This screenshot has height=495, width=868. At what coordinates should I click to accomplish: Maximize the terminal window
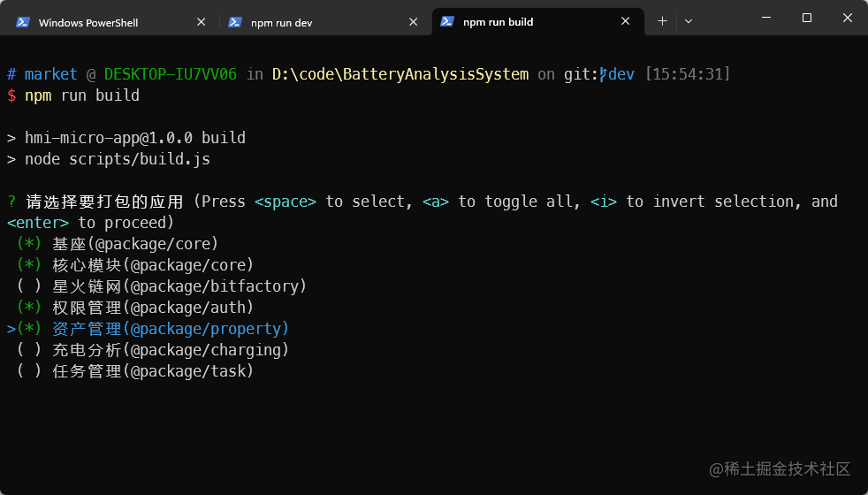pos(807,18)
